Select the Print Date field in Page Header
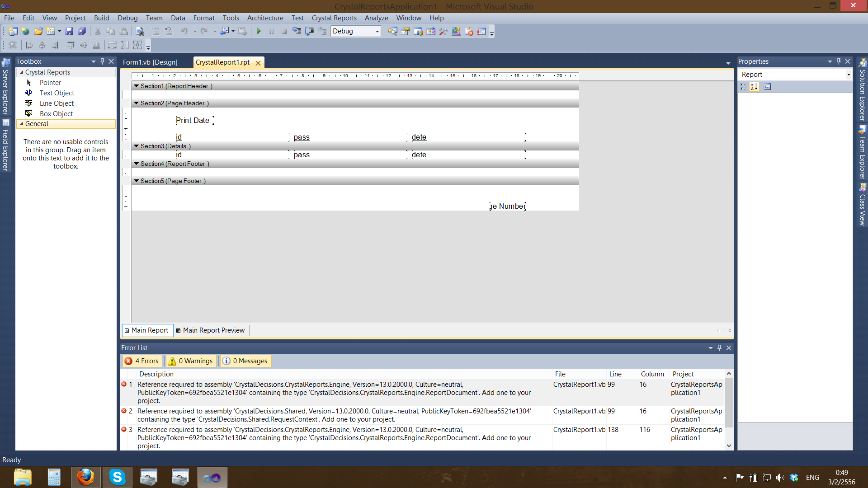This screenshot has width=868, height=488. pos(194,120)
